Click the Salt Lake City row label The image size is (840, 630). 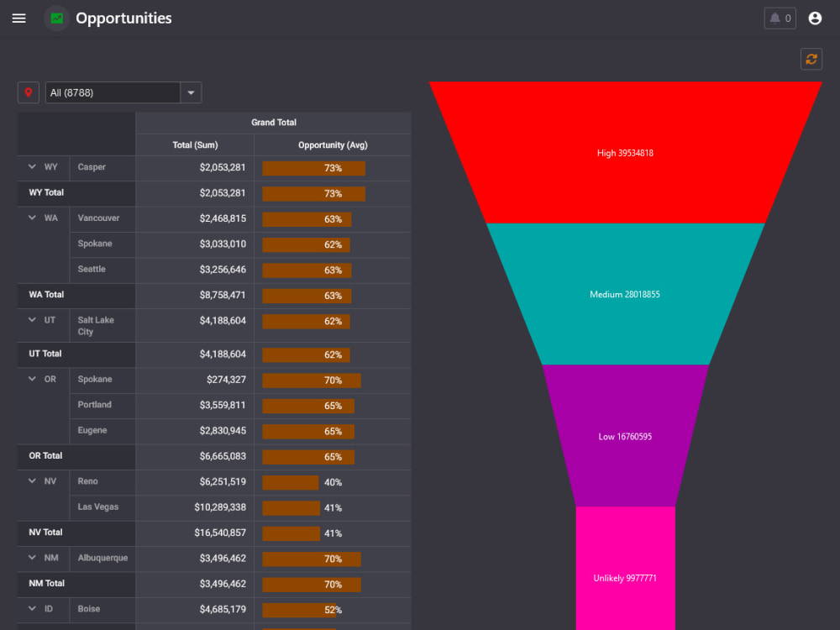(x=96, y=326)
